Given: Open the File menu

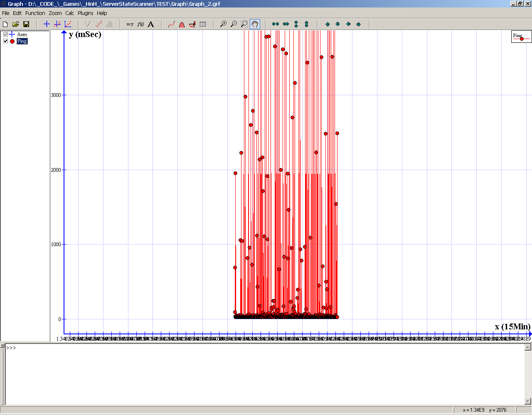Looking at the screenshot, I should tap(6, 13).
